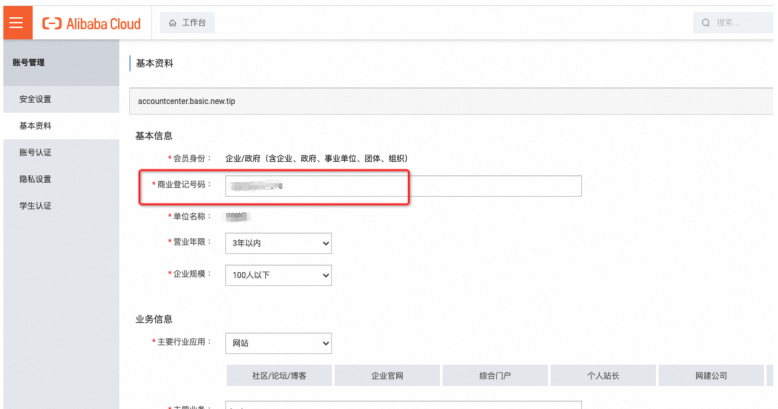
Task: Click the home icon beside 工作台
Action: (x=173, y=23)
